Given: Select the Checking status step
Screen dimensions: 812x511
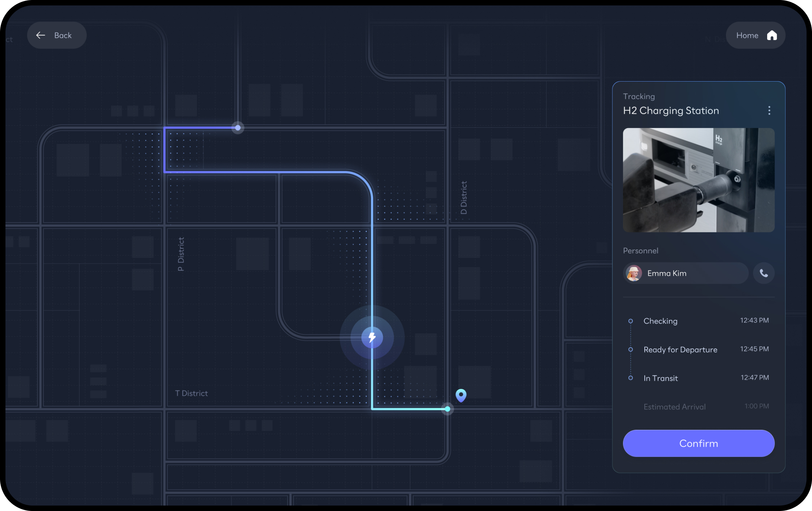Looking at the screenshot, I should (660, 321).
